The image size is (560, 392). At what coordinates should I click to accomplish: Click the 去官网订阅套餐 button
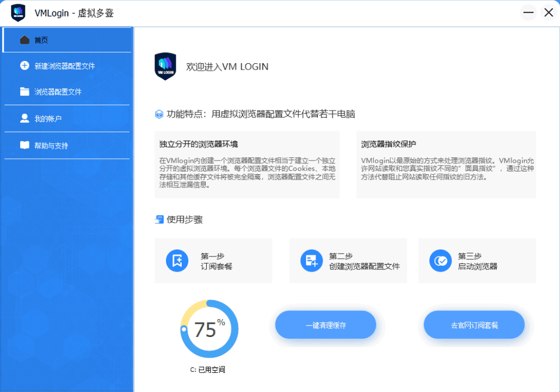click(473, 324)
